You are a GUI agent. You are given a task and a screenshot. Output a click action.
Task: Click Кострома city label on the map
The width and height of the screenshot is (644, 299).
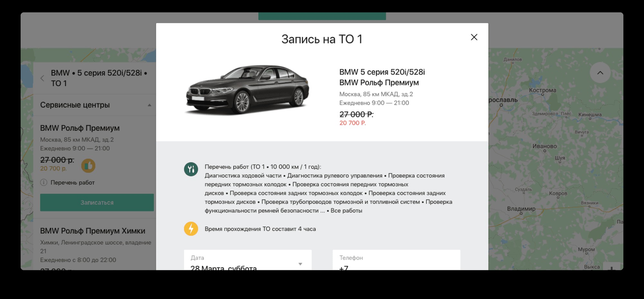543,90
